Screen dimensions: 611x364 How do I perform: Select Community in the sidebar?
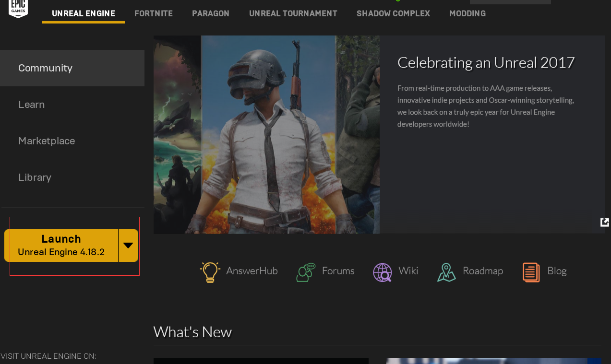(72, 68)
